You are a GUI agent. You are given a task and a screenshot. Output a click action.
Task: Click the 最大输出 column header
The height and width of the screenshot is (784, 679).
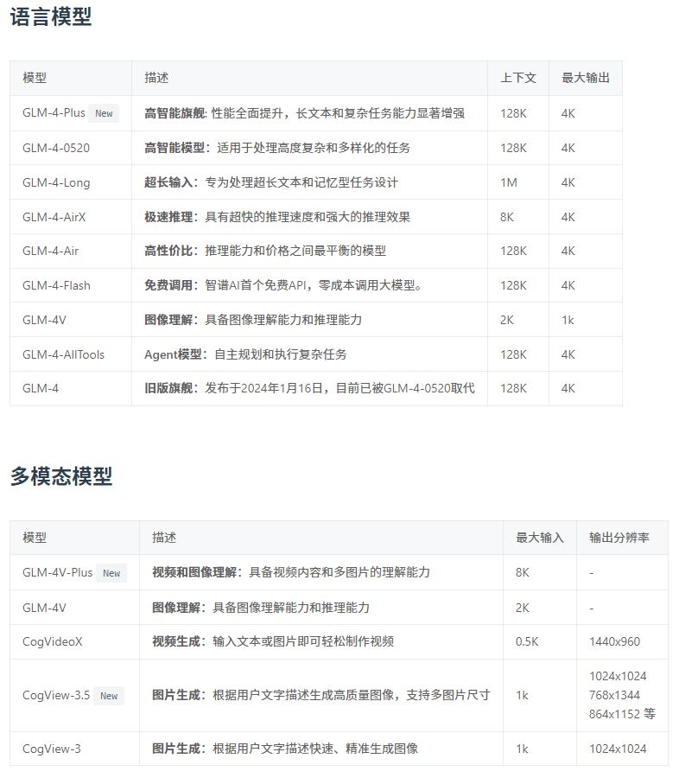(586, 78)
